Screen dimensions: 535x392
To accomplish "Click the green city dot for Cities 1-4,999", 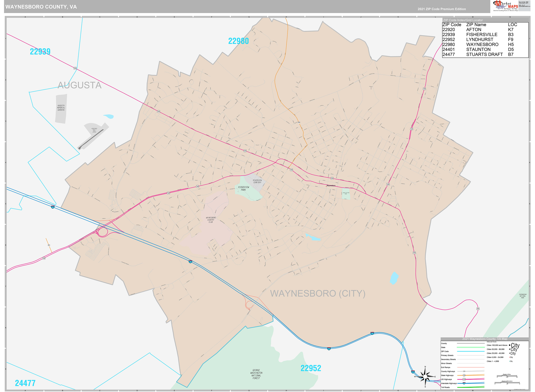I will (510, 361).
